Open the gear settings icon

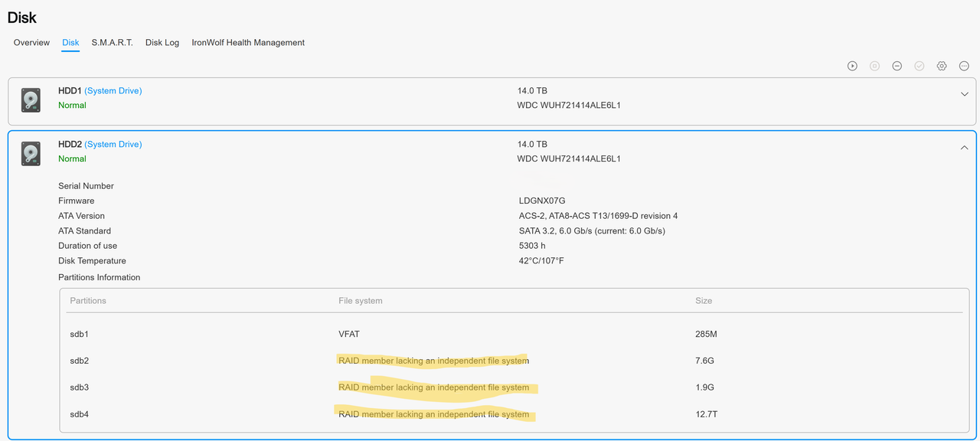click(942, 66)
